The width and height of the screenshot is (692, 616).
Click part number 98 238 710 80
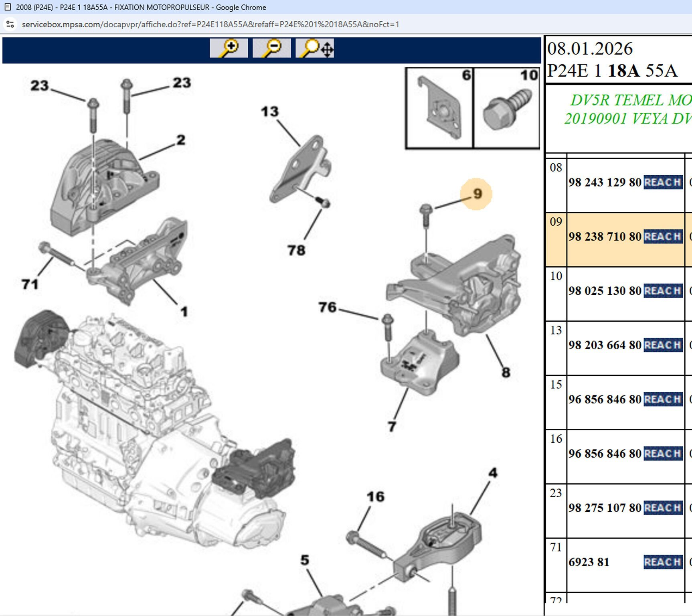coord(603,237)
